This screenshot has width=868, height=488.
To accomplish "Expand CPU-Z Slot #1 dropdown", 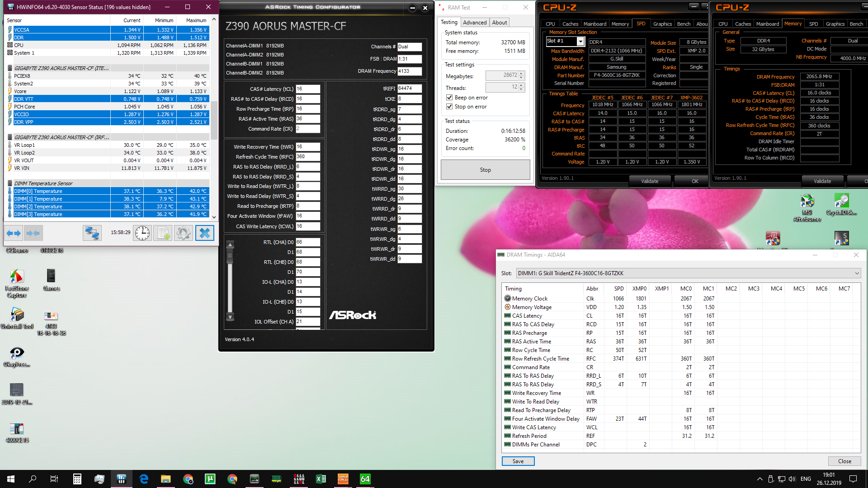I will tap(580, 42).
